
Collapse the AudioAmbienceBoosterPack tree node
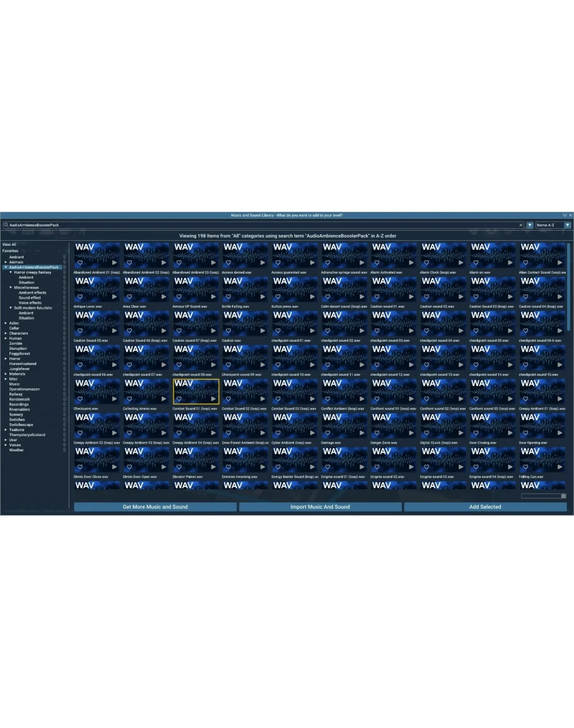[6, 267]
